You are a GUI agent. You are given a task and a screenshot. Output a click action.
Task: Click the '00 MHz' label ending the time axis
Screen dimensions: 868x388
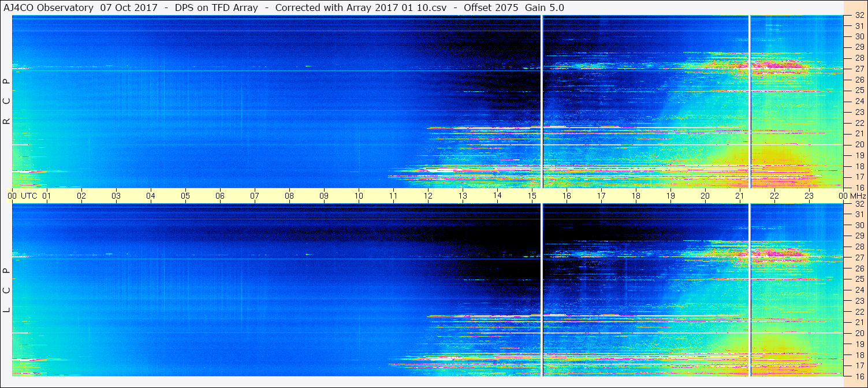point(851,196)
